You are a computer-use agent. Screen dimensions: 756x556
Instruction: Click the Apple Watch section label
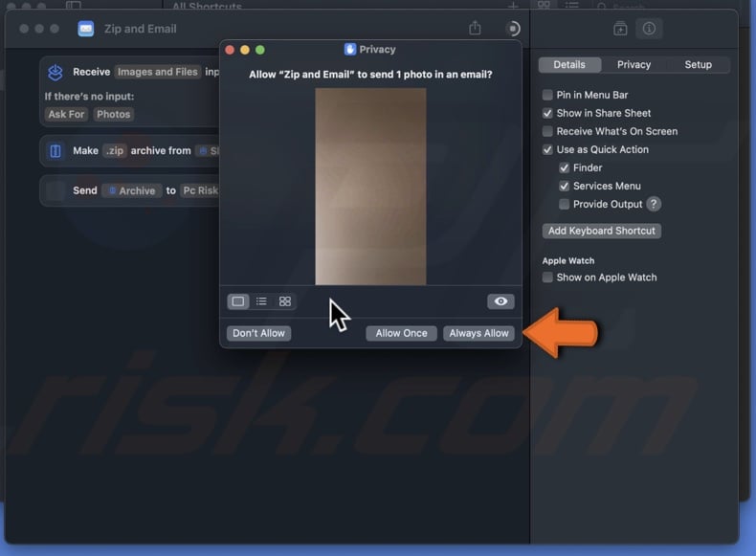(x=568, y=261)
